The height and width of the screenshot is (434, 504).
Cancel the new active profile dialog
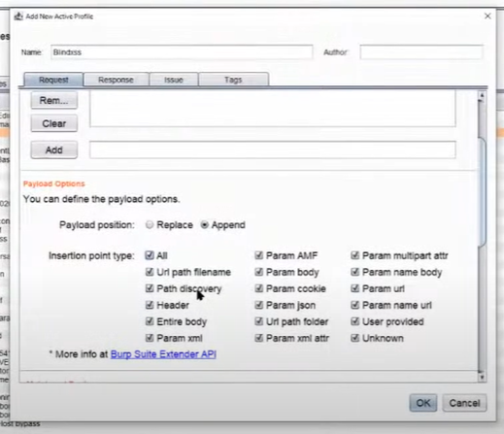click(x=464, y=403)
